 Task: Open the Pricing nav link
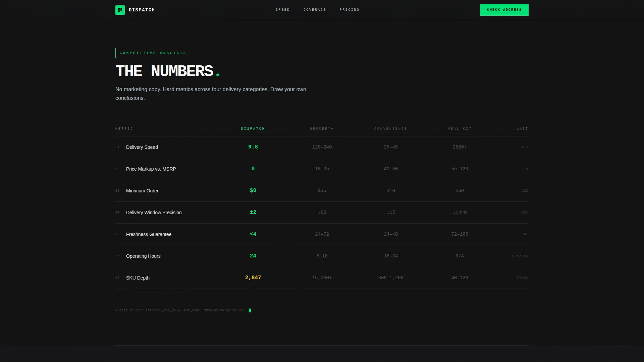pyautogui.click(x=349, y=10)
